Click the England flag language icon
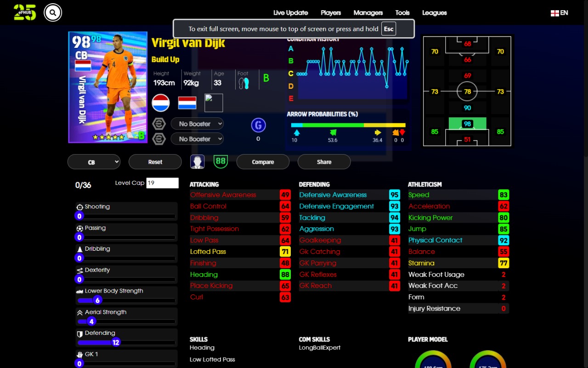The image size is (588, 368). point(555,13)
